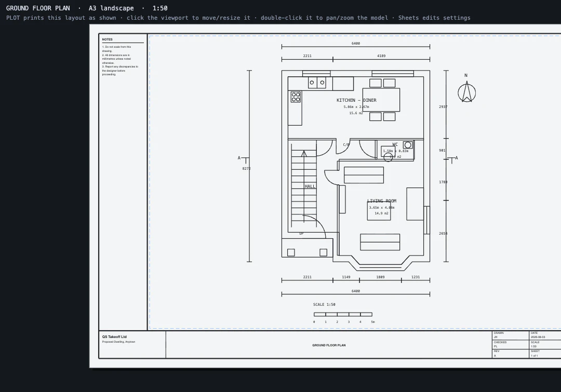The image size is (561, 392).
Task: Click the '2211' dimension below the plan
Action: (x=308, y=277)
